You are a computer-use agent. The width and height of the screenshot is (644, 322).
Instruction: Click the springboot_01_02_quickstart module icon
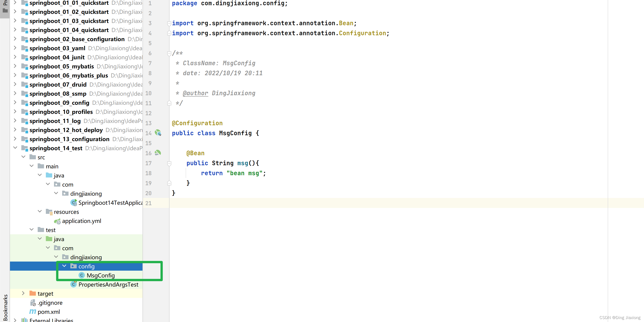tap(25, 12)
